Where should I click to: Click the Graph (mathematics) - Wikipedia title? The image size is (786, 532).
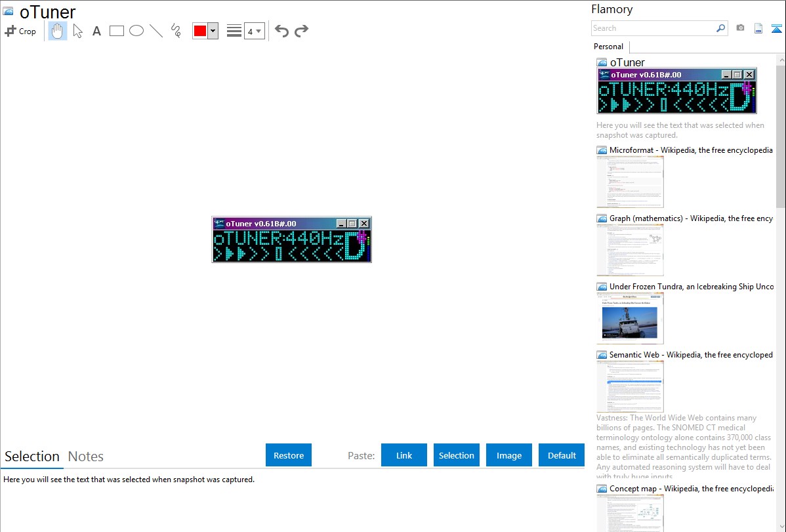pos(691,218)
